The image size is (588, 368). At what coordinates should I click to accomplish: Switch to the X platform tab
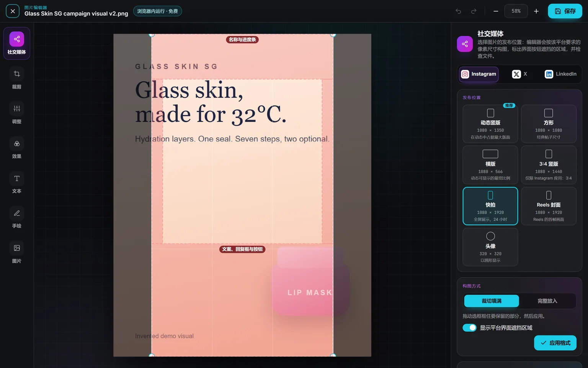(519, 74)
